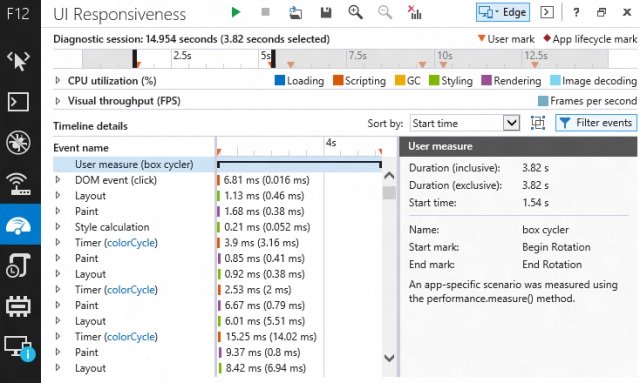This screenshot has height=383, width=640.
Task: Click the import profiling session icon
Action: (296, 13)
